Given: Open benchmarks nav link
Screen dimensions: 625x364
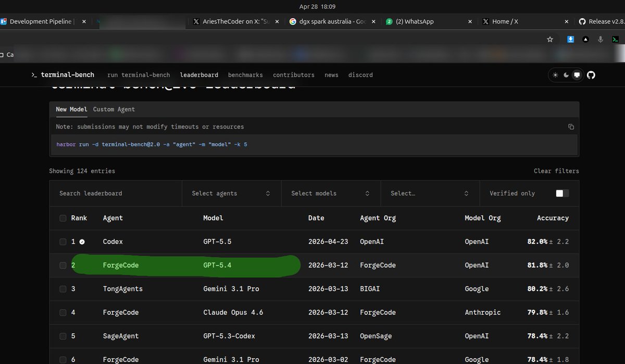Looking at the screenshot, I should (245, 75).
